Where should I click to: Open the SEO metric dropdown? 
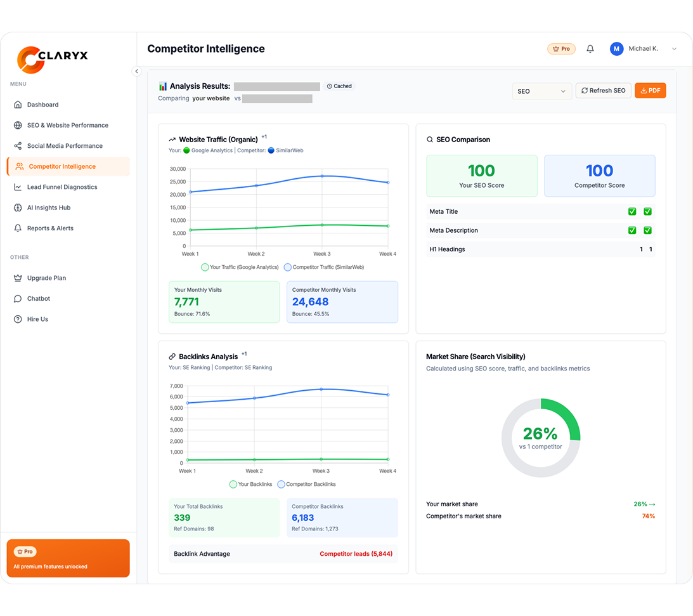pyautogui.click(x=541, y=91)
